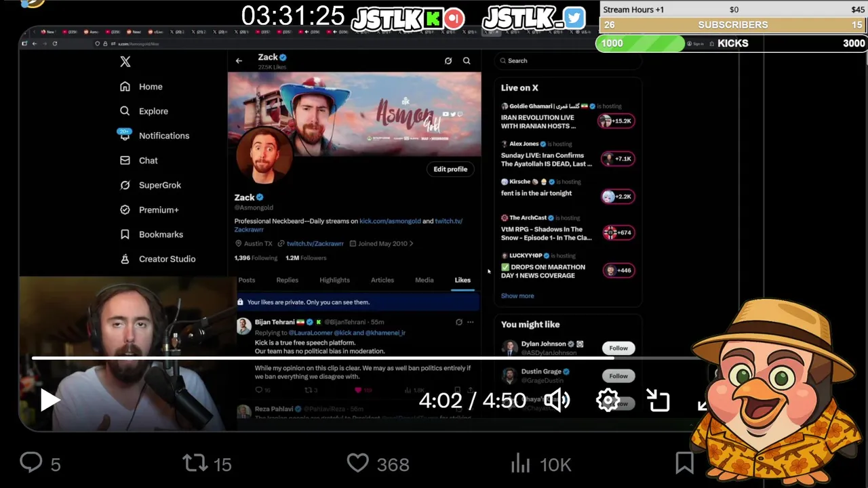Join The ArchCast live space +674
The width and height of the screenshot is (868, 488).
point(618,232)
